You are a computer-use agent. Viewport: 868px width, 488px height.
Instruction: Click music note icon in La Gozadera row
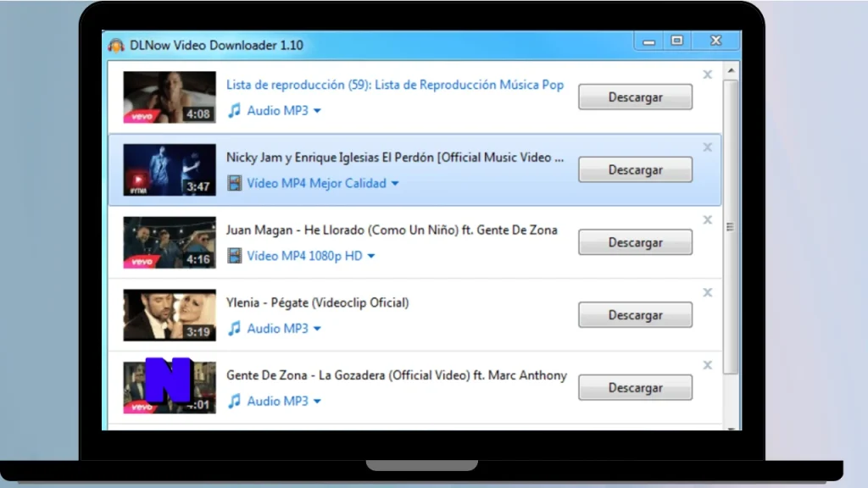click(235, 401)
